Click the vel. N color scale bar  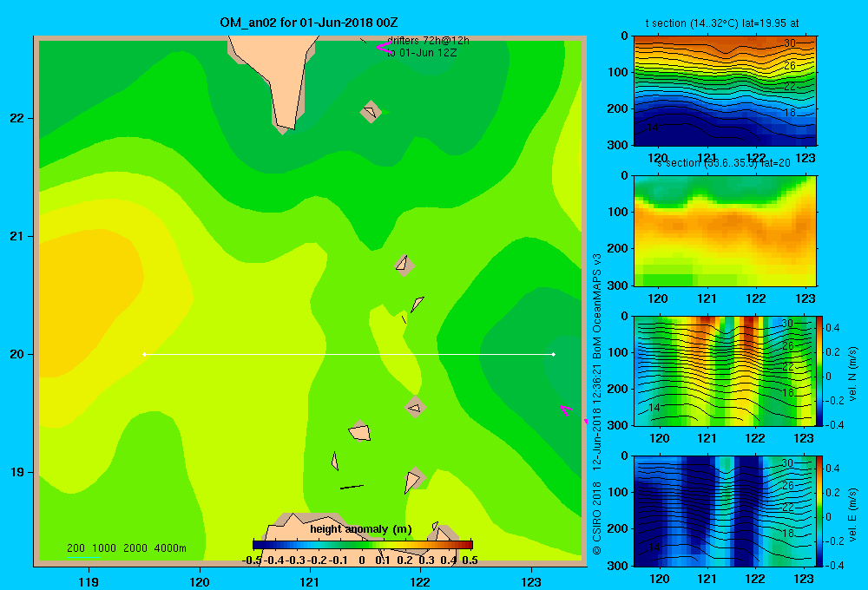coord(820,370)
